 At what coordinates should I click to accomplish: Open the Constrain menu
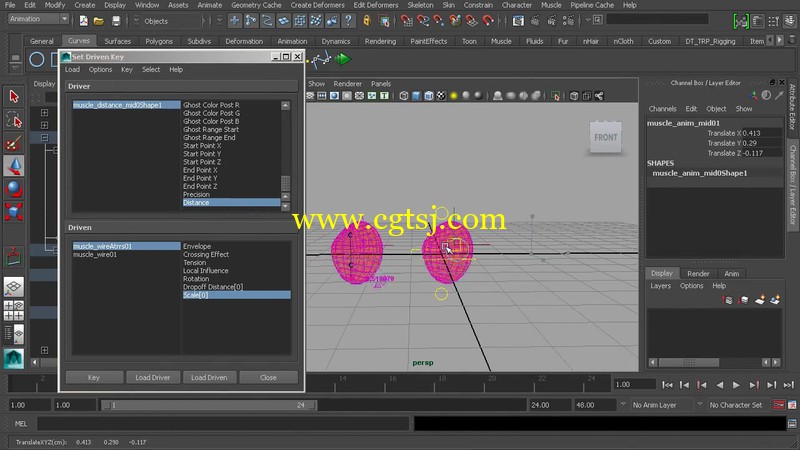[478, 5]
